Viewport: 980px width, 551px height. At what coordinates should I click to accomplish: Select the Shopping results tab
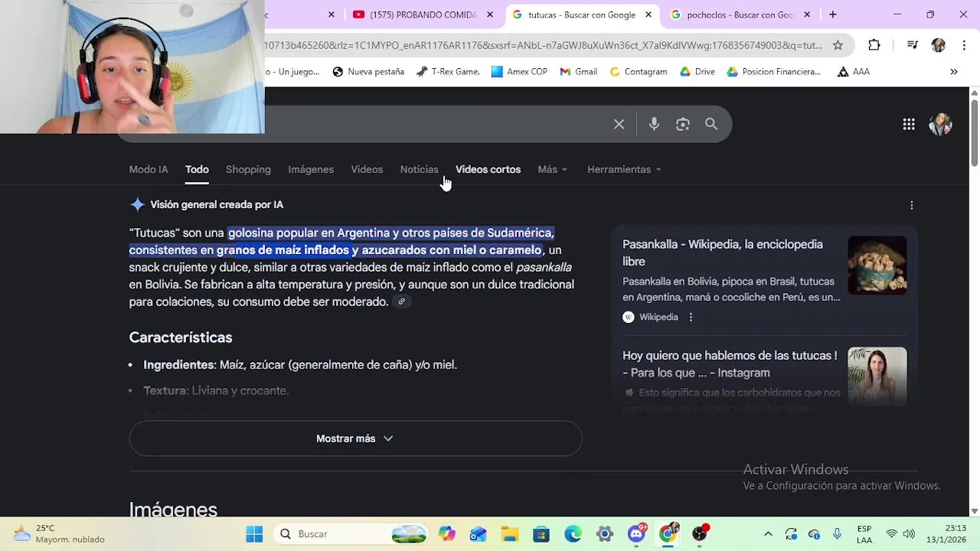tap(248, 169)
